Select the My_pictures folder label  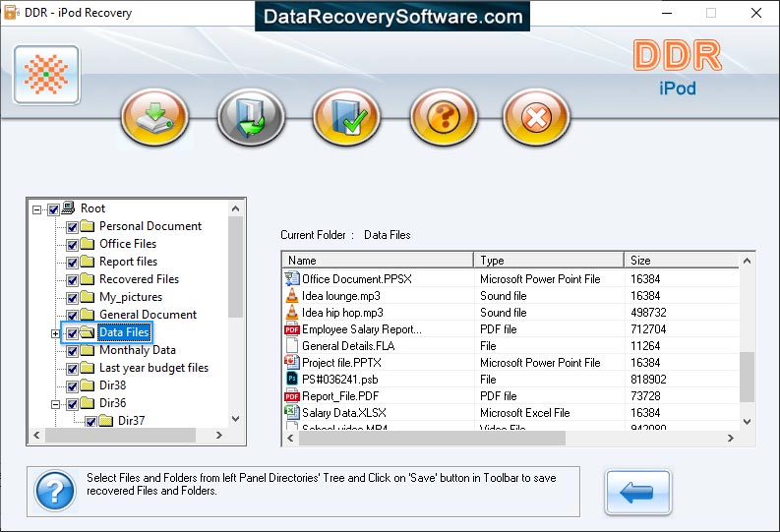131,297
